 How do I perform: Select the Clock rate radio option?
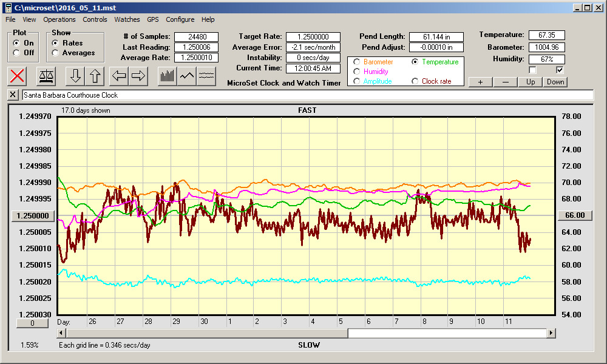point(415,81)
